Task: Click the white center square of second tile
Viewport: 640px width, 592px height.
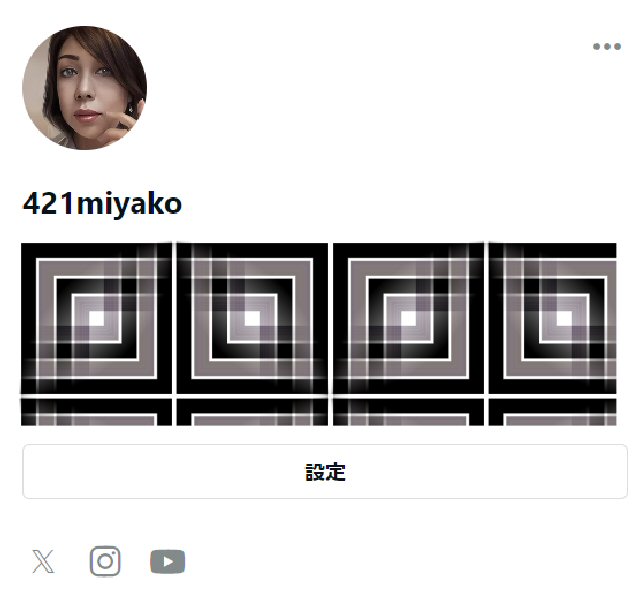Action: click(x=253, y=318)
